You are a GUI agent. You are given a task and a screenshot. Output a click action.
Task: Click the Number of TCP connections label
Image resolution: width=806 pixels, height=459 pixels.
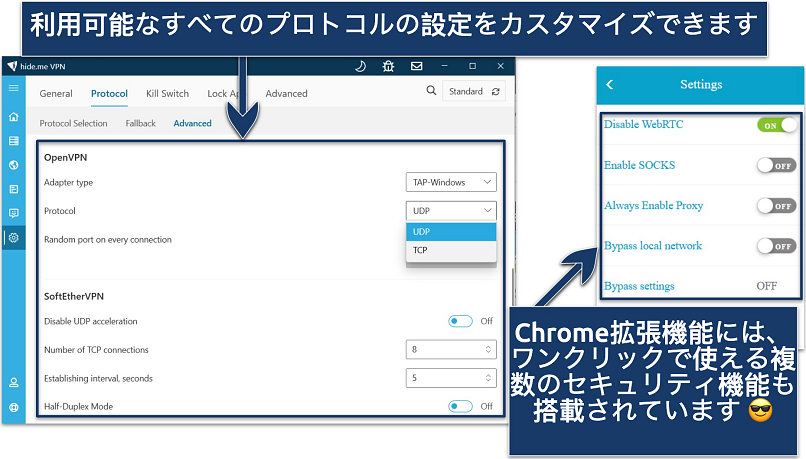(96, 350)
